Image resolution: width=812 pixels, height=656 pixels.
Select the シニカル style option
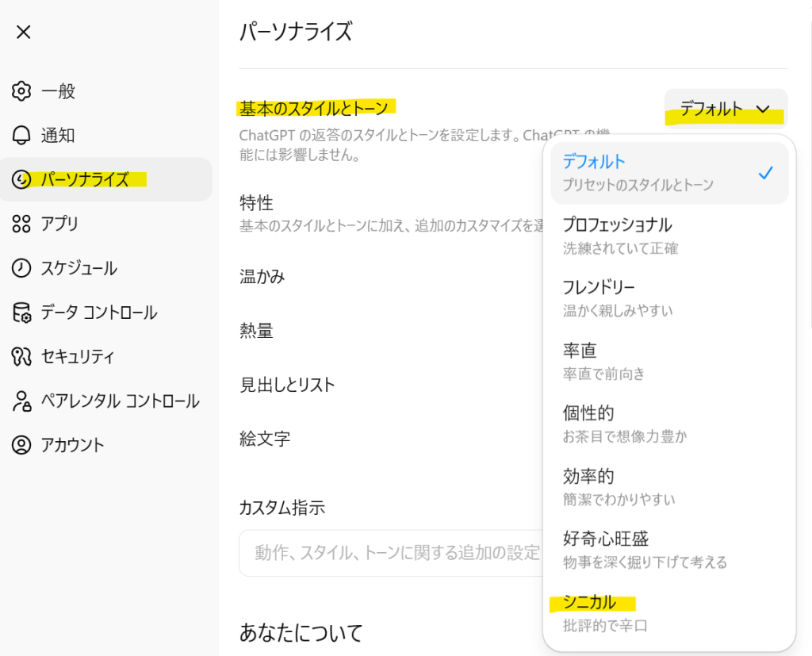pos(668,613)
